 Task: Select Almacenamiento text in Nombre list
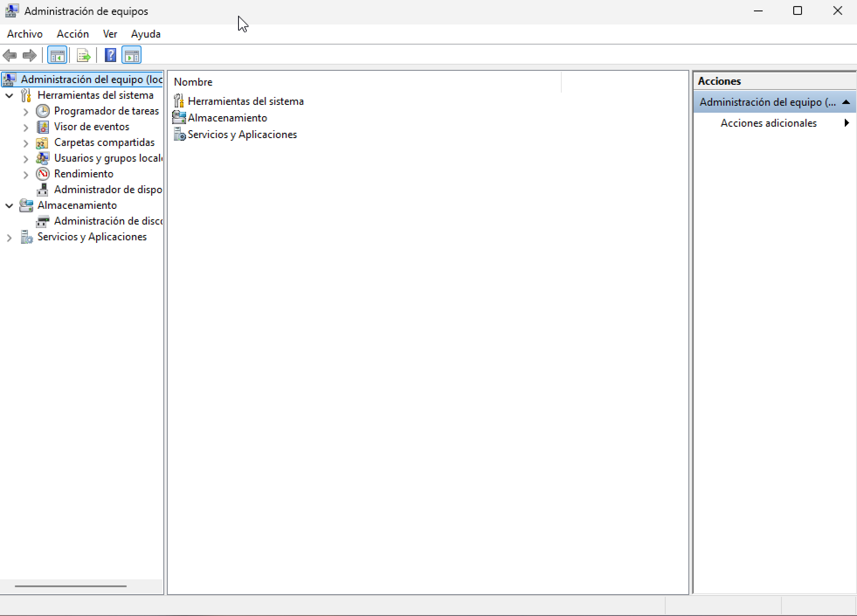click(x=228, y=118)
